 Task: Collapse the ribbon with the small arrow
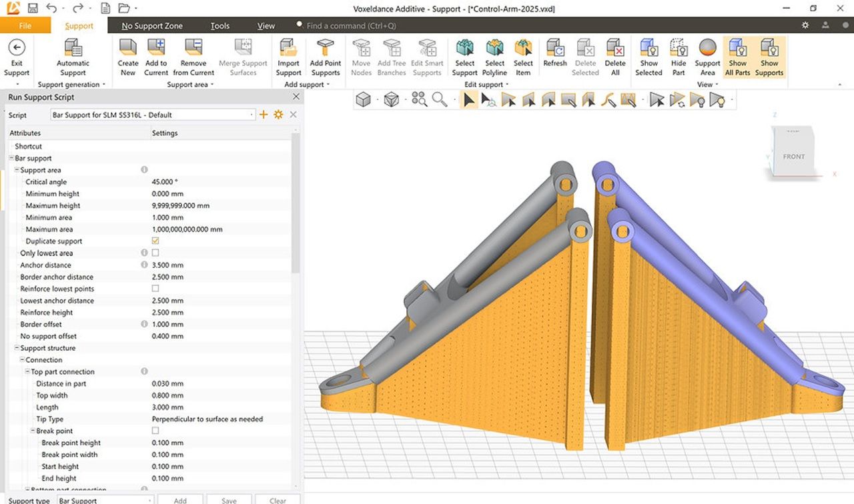(840, 85)
